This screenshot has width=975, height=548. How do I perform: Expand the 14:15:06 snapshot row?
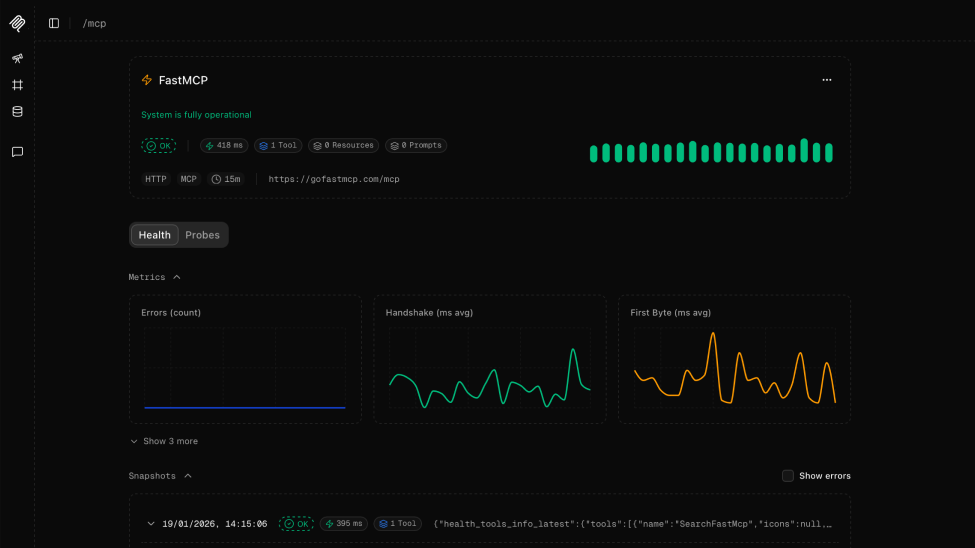pos(151,523)
